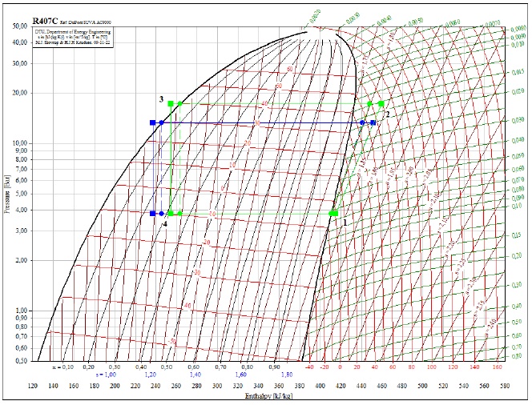Select blue circle marker left of the right blue square
The width and height of the screenshot is (532, 405).
(x=362, y=122)
